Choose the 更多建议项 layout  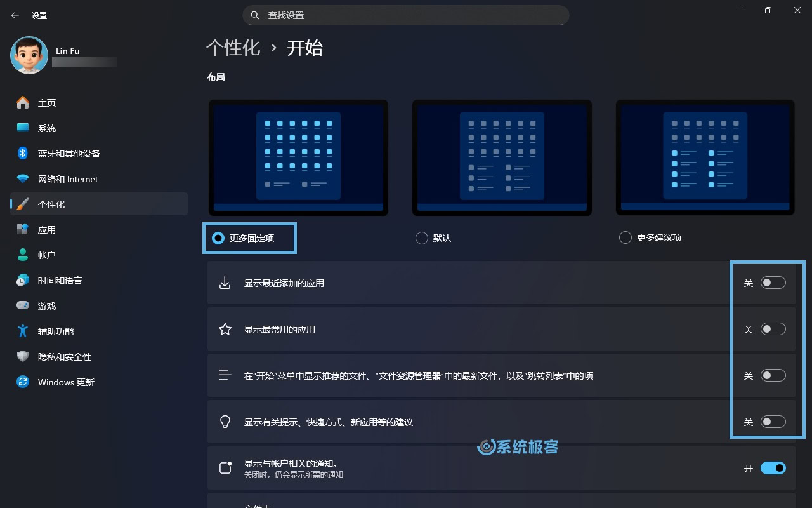click(625, 237)
